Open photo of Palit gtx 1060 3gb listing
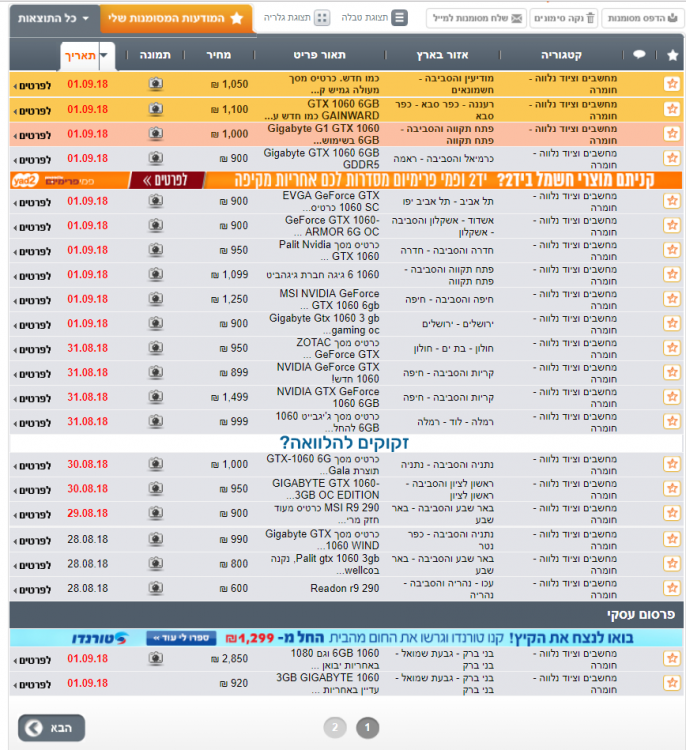 tap(155, 563)
